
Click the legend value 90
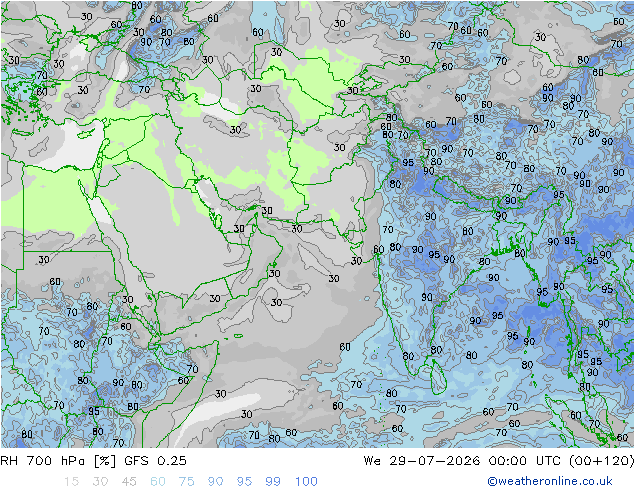tap(215, 481)
